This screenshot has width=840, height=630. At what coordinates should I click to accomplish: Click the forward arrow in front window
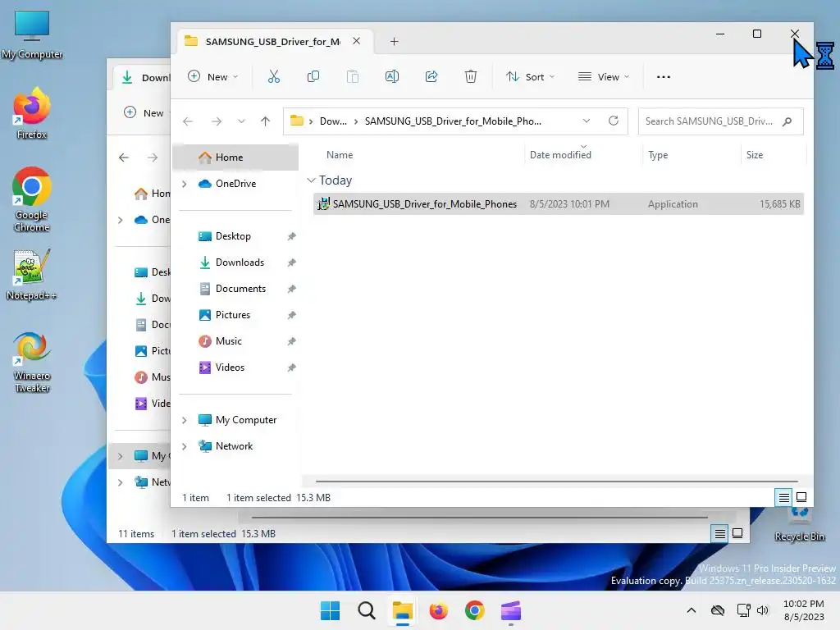217,121
